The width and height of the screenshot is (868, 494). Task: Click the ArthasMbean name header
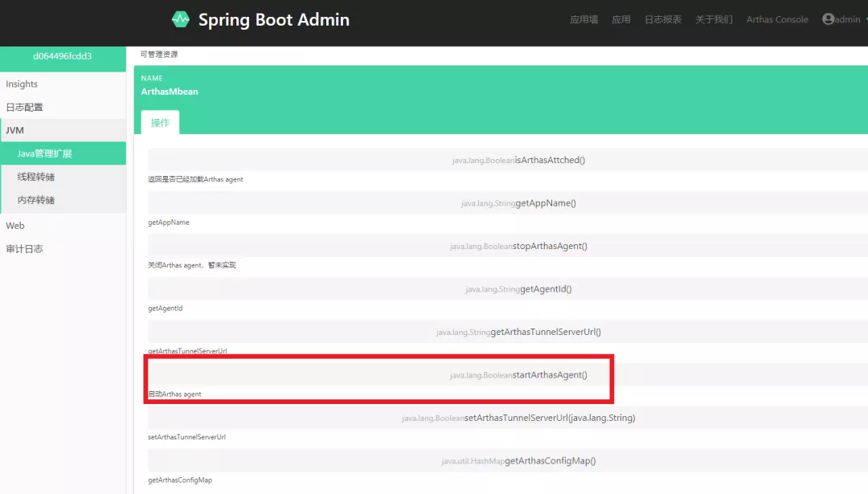coord(170,92)
